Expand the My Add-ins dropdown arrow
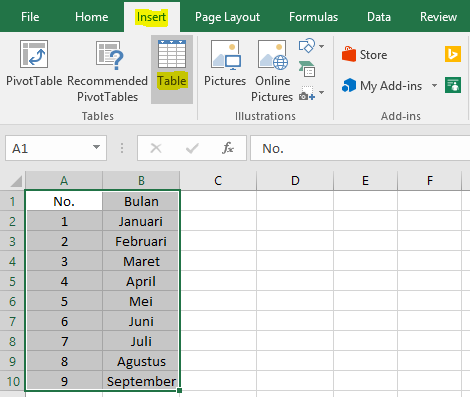Screen dimensions: 470x397 (434, 85)
